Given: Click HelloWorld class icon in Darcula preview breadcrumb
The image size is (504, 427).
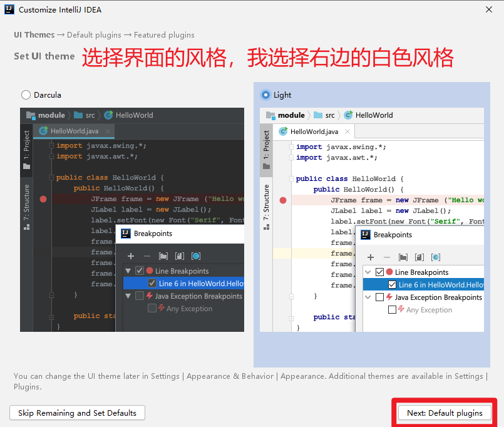Looking at the screenshot, I should (x=109, y=115).
